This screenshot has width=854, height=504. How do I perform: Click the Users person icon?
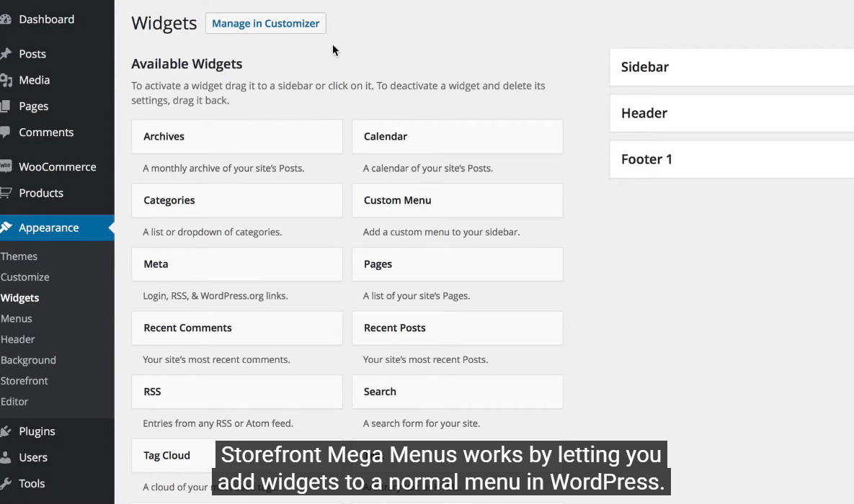click(x=5, y=457)
